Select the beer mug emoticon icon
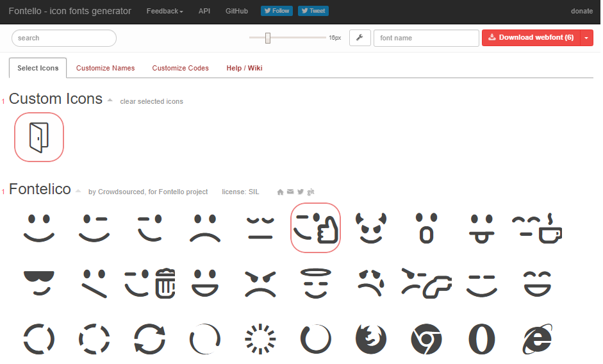The image size is (603, 364). click(149, 284)
